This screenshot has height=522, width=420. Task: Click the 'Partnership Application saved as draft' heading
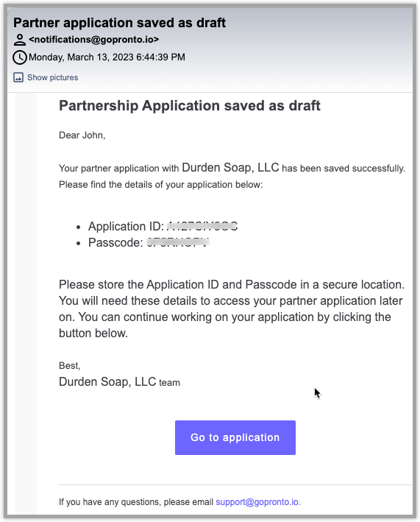click(x=190, y=105)
